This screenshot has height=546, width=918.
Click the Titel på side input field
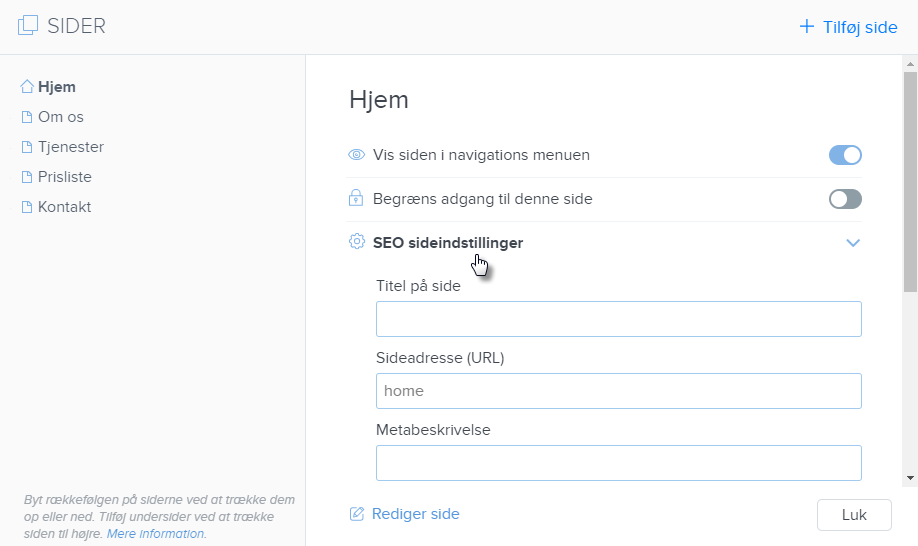click(x=618, y=319)
